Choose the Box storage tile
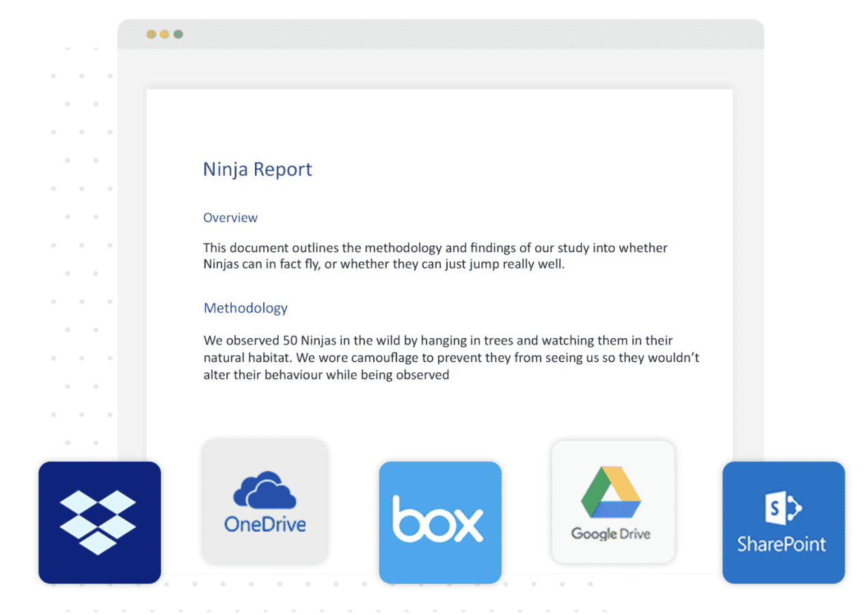868x615 pixels. tap(440, 523)
